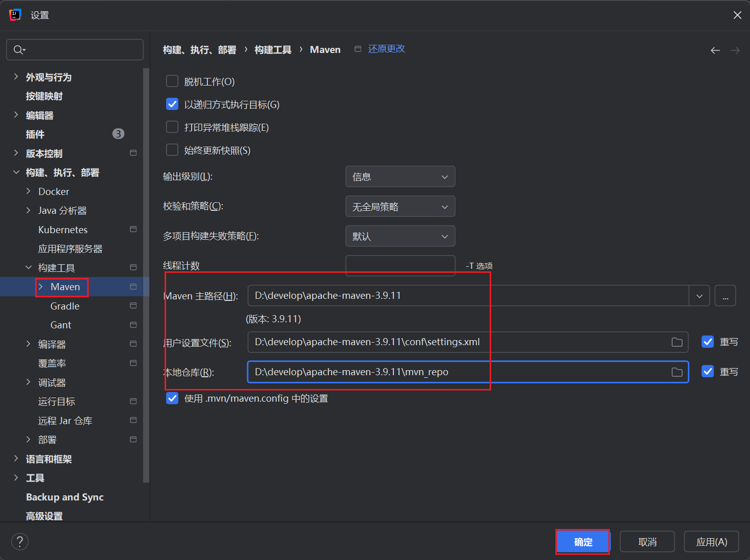This screenshot has height=560, width=750.
Task: Click the IntelliJ IDEA logo in title bar
Action: click(x=15, y=15)
